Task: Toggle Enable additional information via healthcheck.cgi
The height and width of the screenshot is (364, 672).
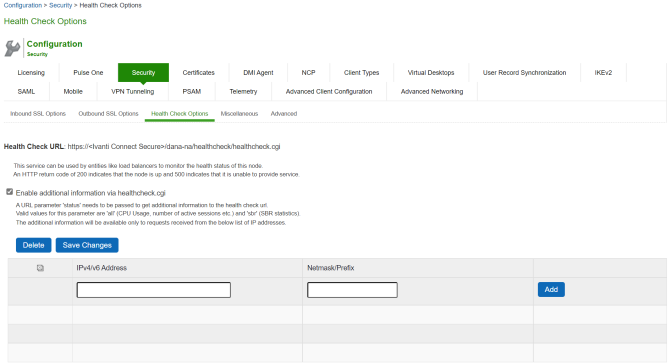Action: [x=9, y=192]
